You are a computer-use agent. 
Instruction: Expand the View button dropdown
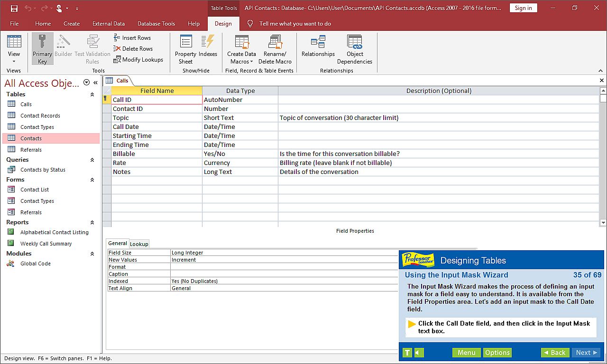(14, 61)
